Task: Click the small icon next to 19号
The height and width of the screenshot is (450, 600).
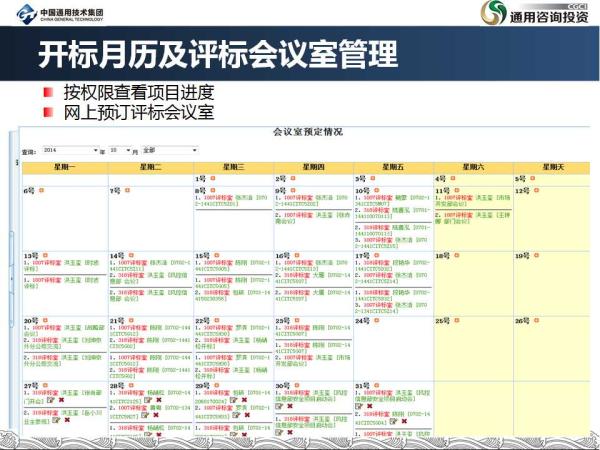Action: [536, 256]
